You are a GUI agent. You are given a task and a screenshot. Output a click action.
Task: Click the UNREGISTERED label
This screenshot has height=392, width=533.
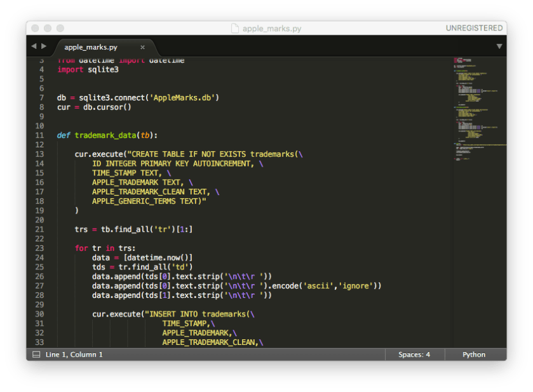tap(475, 29)
